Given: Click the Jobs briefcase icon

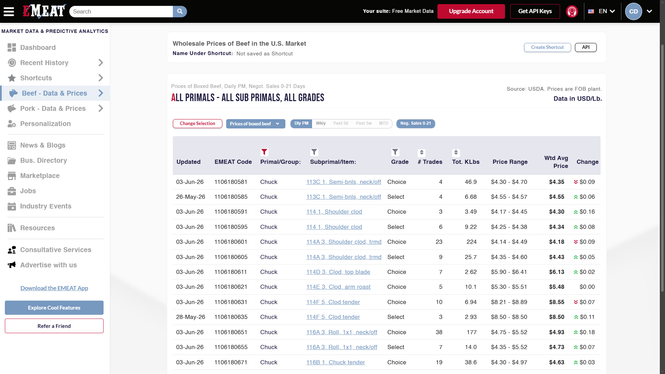Looking at the screenshot, I should 12,191.
